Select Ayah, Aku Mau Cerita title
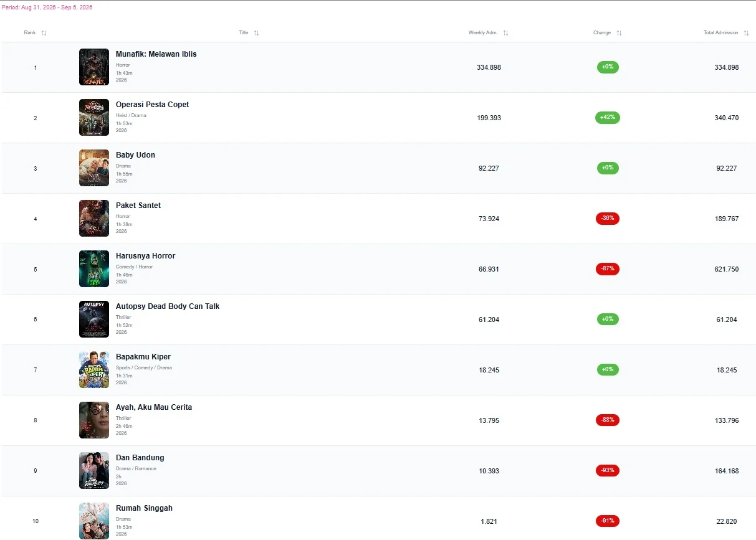 (154, 407)
